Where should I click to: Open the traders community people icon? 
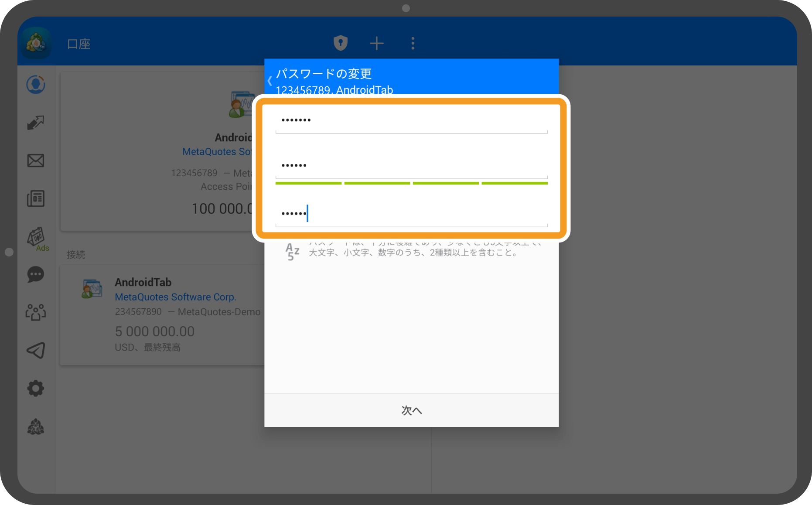tap(36, 312)
